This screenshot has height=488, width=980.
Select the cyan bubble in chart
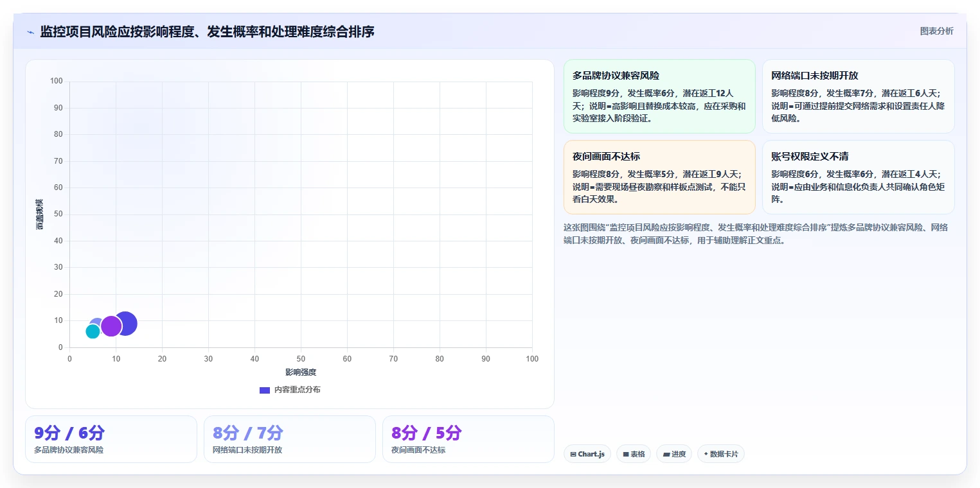93,331
